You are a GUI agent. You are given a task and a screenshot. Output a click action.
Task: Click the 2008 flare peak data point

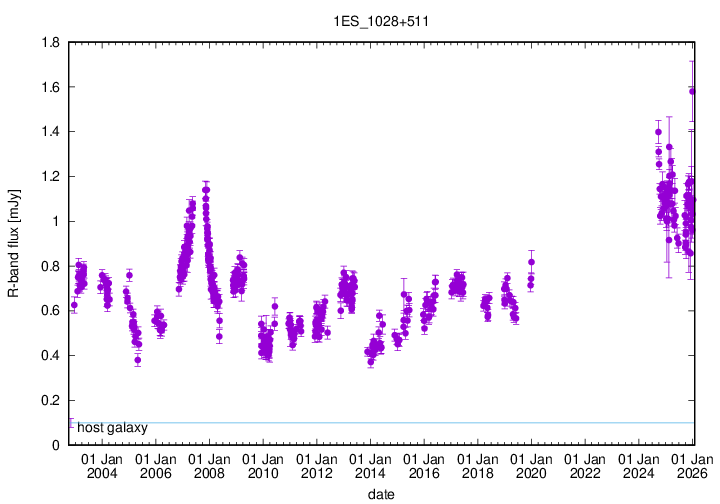tap(205, 185)
